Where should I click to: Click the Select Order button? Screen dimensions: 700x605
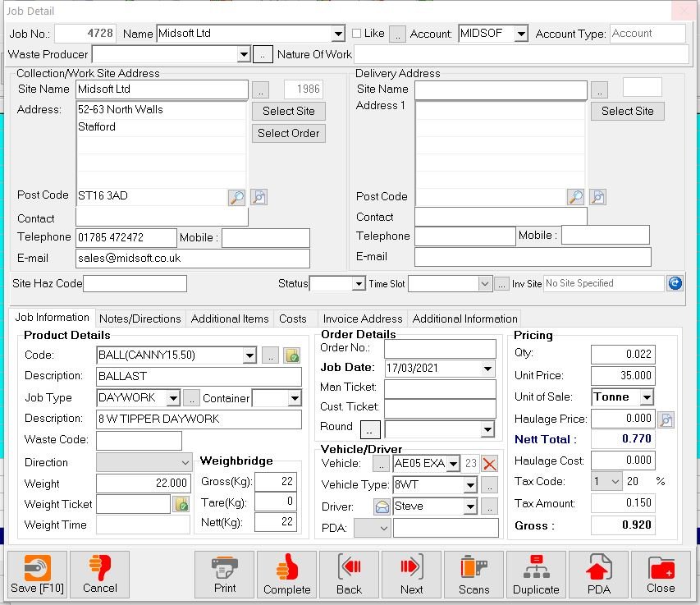pyautogui.click(x=289, y=133)
